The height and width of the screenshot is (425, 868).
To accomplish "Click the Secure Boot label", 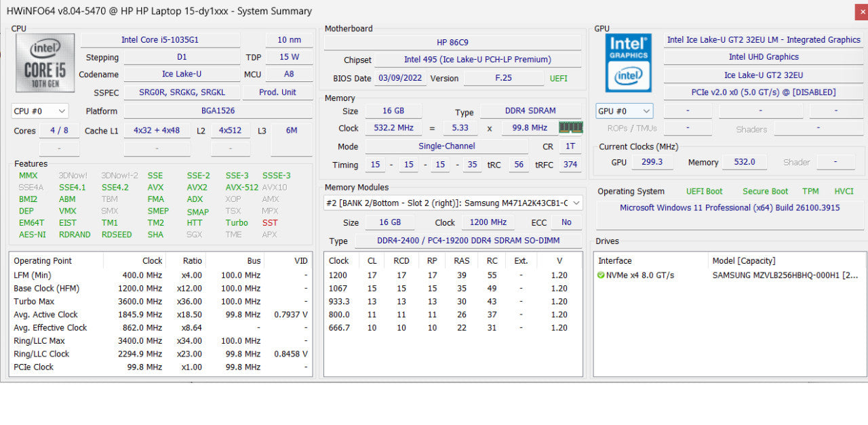I will coord(765,191).
